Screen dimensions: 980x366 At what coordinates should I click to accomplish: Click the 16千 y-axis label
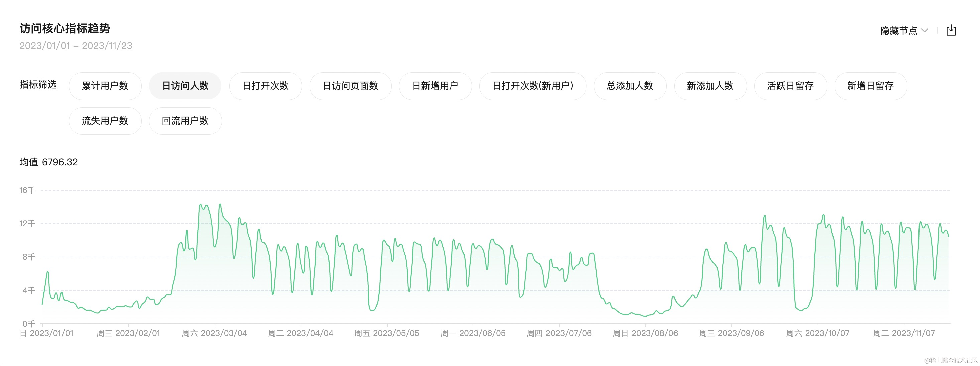(x=27, y=190)
